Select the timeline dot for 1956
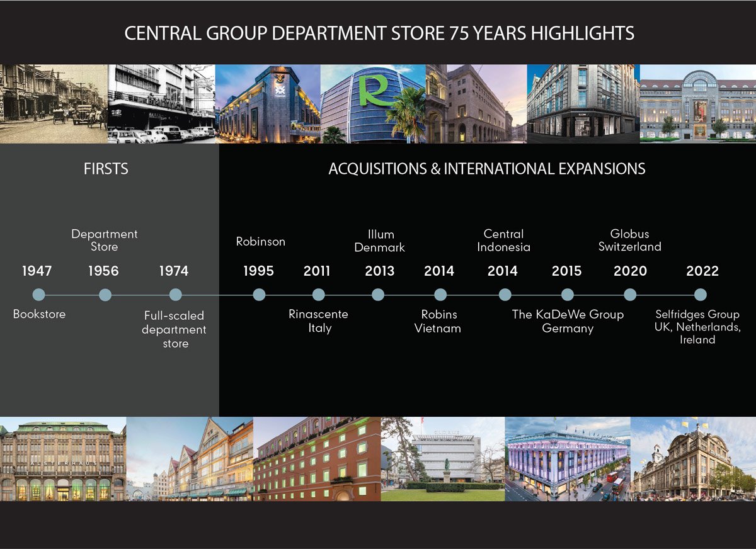Viewport: 756px width, 549px height. click(x=105, y=295)
